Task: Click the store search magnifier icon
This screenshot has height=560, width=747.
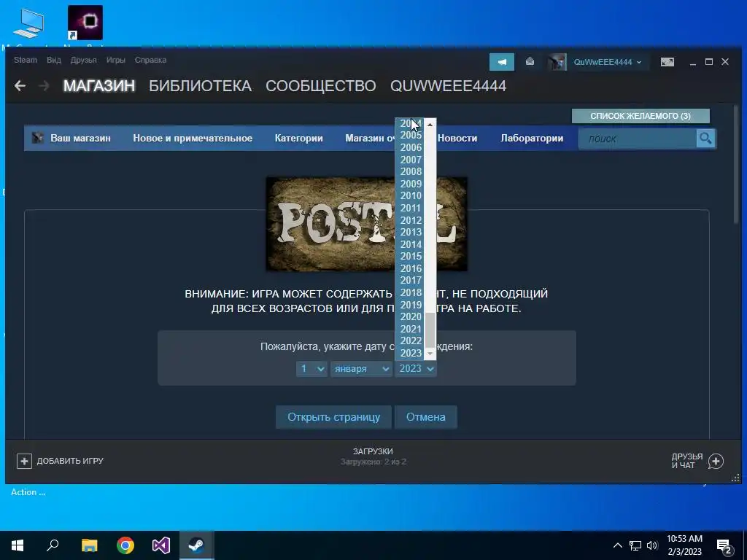Action: [x=705, y=139]
